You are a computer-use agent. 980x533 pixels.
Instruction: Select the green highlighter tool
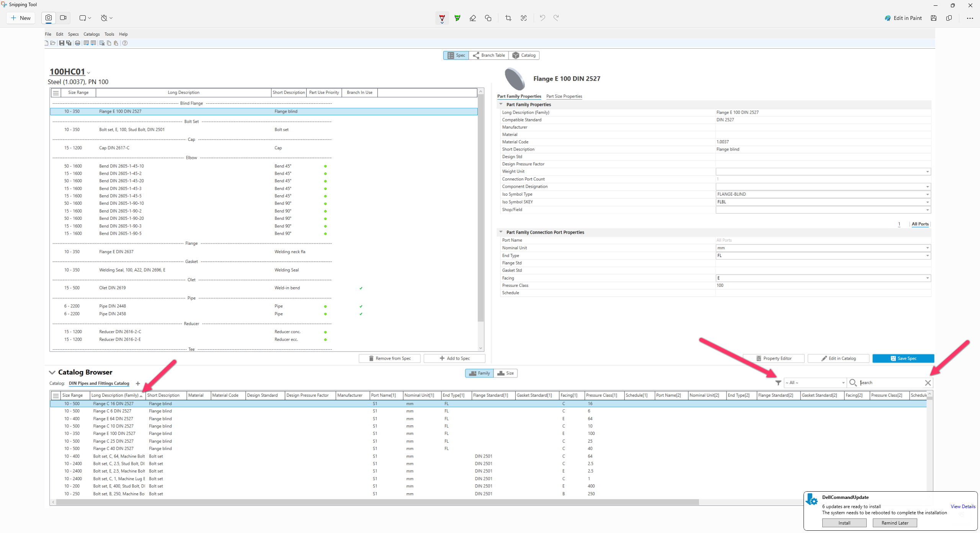click(457, 18)
